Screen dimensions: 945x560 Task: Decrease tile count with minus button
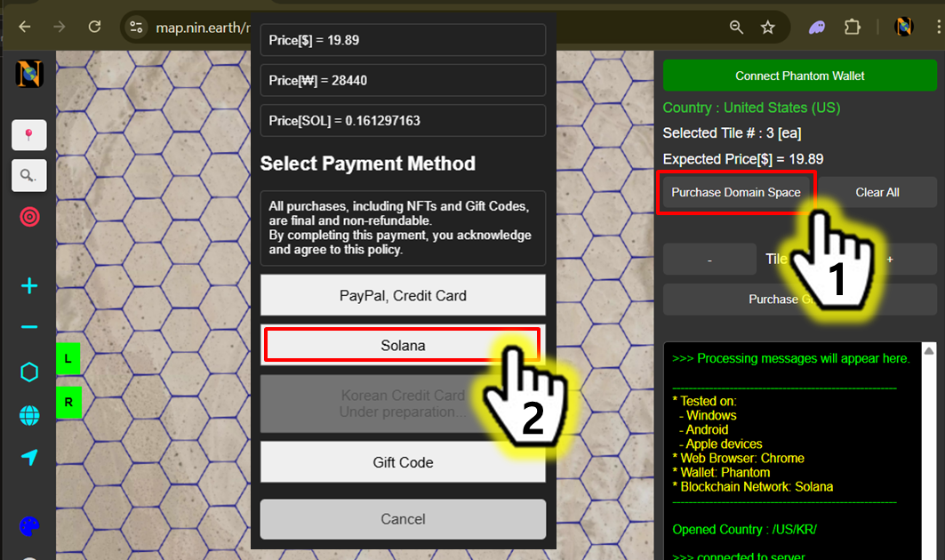click(x=709, y=260)
